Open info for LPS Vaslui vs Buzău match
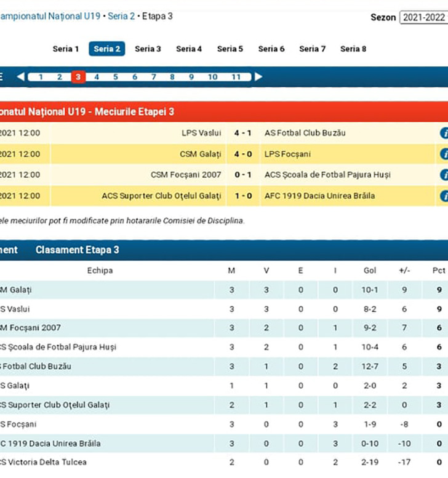The image size is (448, 478). pos(444,133)
